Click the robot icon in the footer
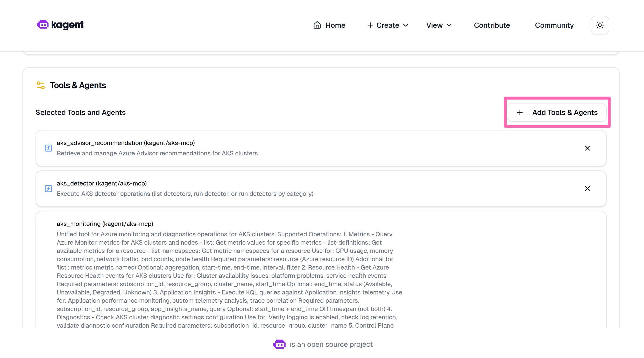 coord(279,344)
